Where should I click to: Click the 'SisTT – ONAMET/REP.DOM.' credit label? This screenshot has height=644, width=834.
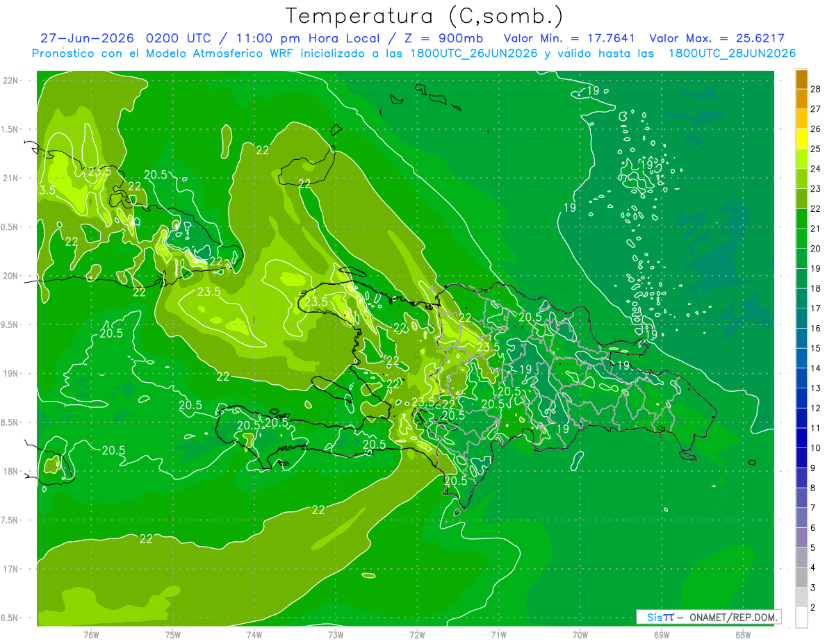[x=709, y=617]
